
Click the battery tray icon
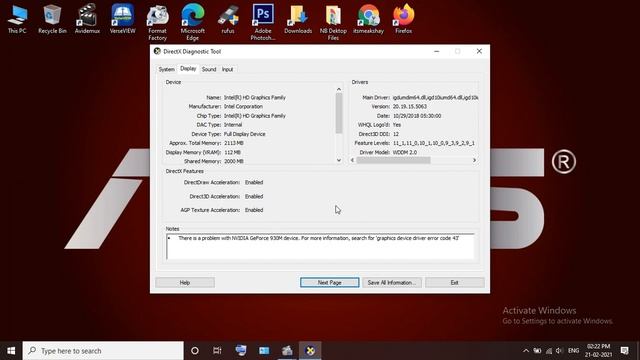tap(538, 351)
